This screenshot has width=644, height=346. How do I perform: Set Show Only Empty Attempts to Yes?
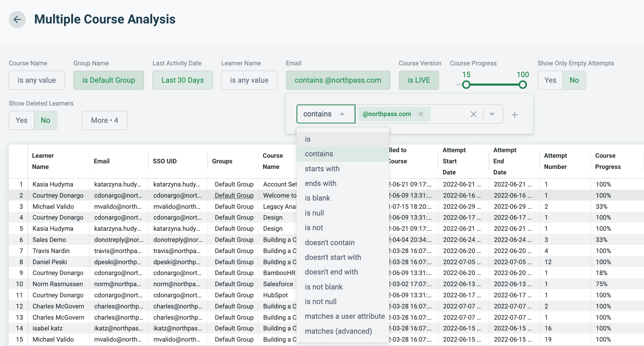(x=550, y=80)
